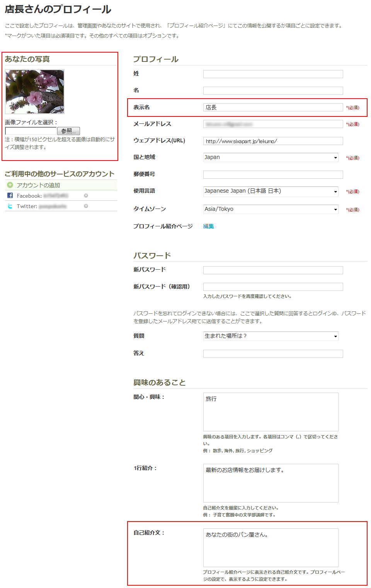Click the 表示名 field containing 店長

[273, 108]
